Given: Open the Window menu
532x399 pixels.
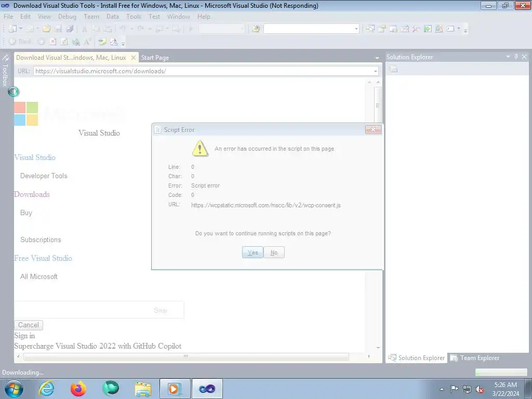Looking at the screenshot, I should [179, 16].
